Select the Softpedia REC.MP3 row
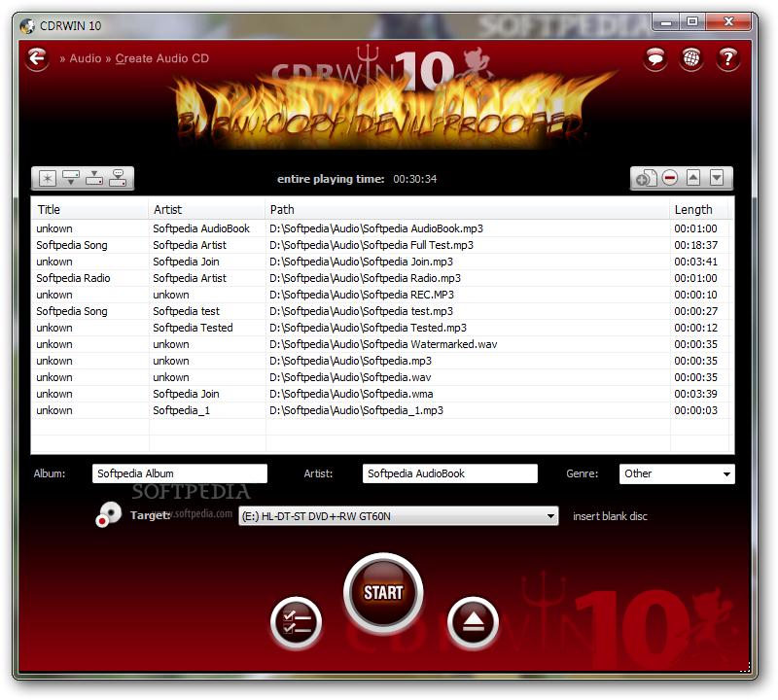 [382, 295]
